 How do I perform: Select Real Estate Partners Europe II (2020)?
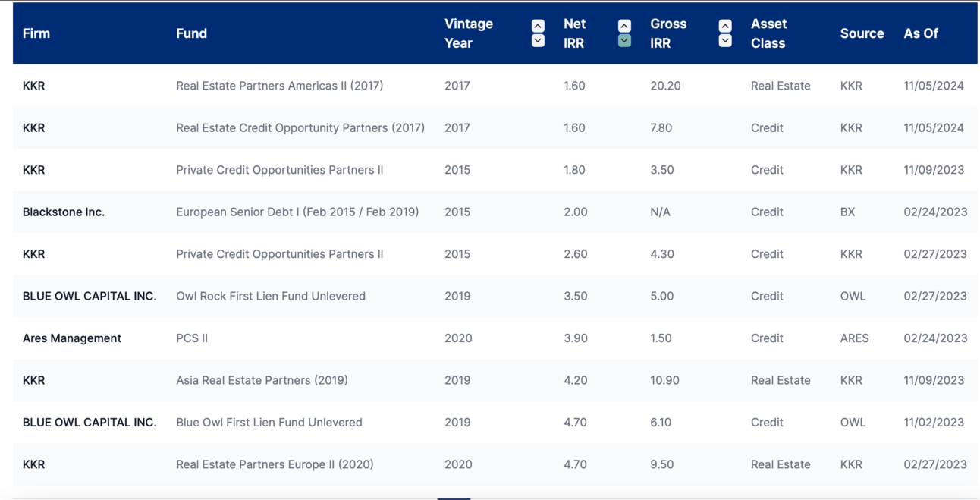tap(275, 464)
